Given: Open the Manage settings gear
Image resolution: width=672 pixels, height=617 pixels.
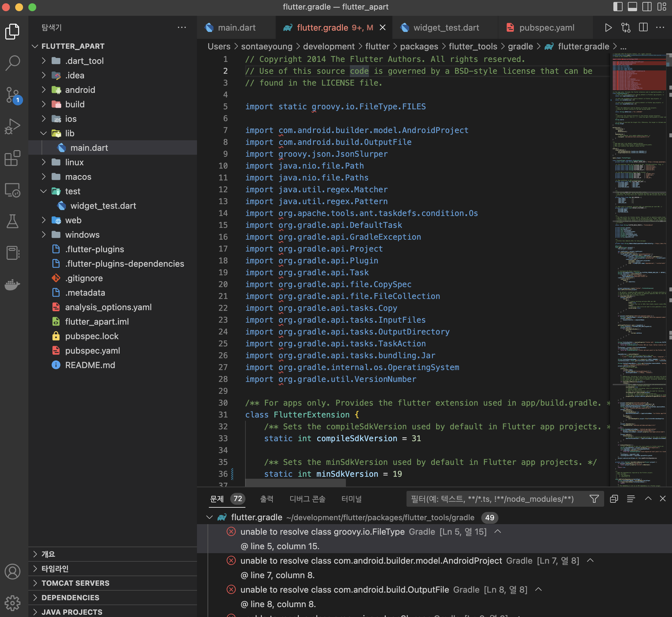Looking at the screenshot, I should (13, 603).
